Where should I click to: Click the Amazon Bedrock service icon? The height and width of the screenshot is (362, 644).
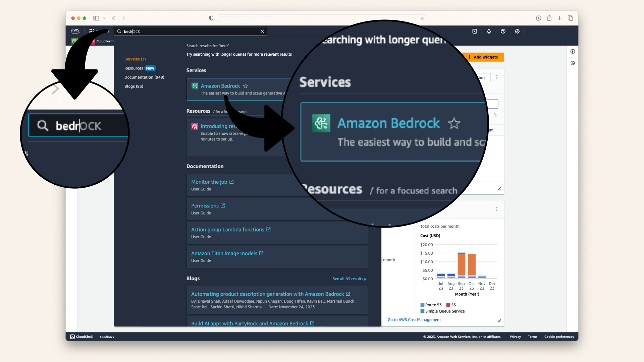[x=195, y=86]
